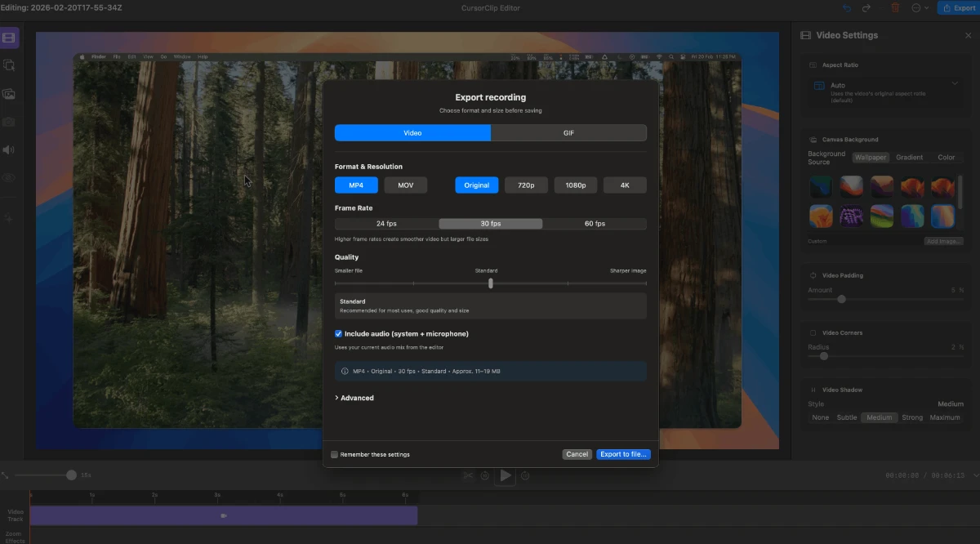Choose the 60 fps frame rate
The width and height of the screenshot is (980, 544).
[595, 224]
